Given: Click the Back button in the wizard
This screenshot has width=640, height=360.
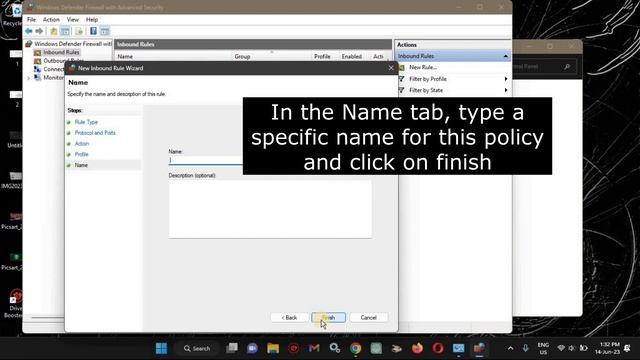Looking at the screenshot, I should pyautogui.click(x=289, y=318).
